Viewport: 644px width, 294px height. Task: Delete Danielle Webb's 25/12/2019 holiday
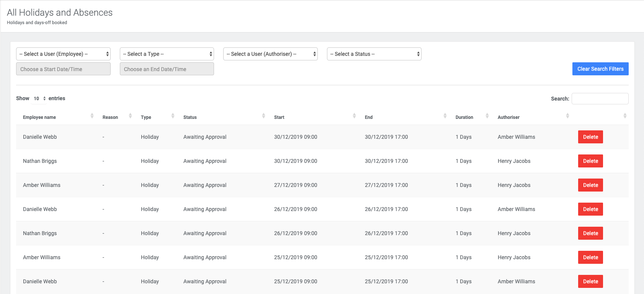coord(590,281)
